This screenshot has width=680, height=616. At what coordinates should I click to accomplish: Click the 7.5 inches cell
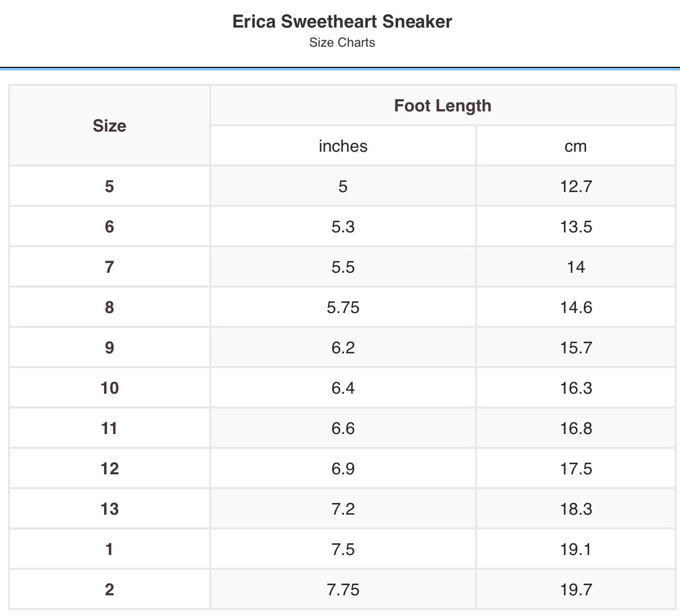[343, 549]
